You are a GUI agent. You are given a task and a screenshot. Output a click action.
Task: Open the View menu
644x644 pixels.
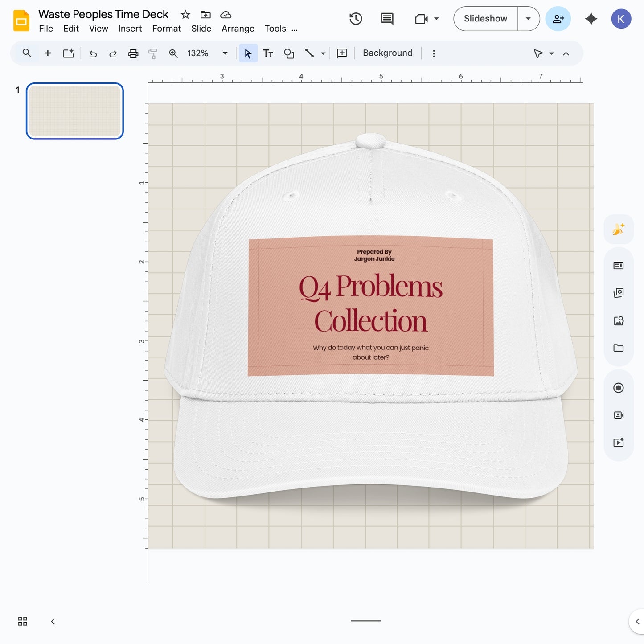click(x=98, y=29)
